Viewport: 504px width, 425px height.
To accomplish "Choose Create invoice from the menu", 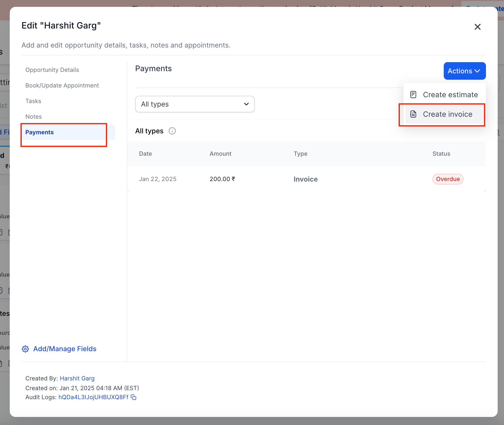I will (447, 114).
